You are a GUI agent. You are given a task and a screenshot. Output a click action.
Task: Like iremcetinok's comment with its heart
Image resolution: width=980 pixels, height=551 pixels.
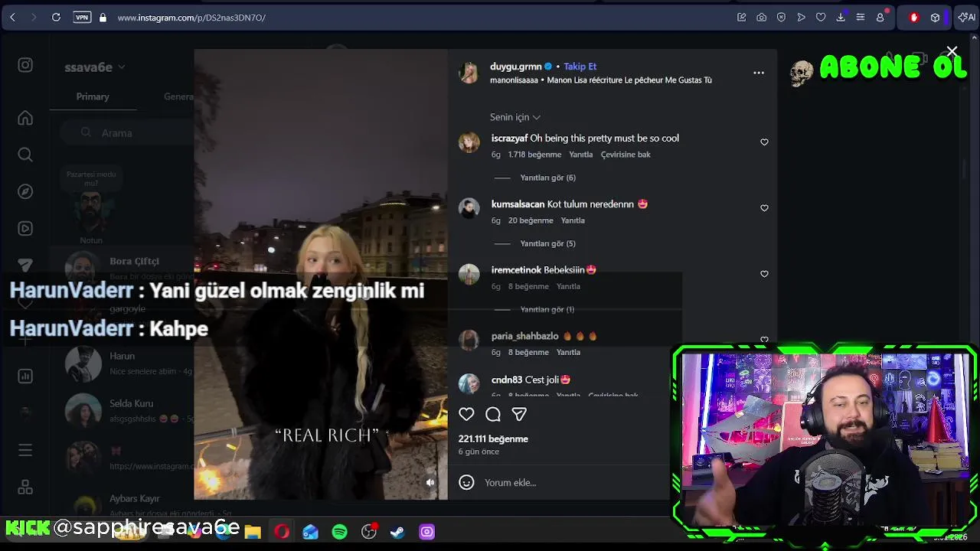pos(764,274)
